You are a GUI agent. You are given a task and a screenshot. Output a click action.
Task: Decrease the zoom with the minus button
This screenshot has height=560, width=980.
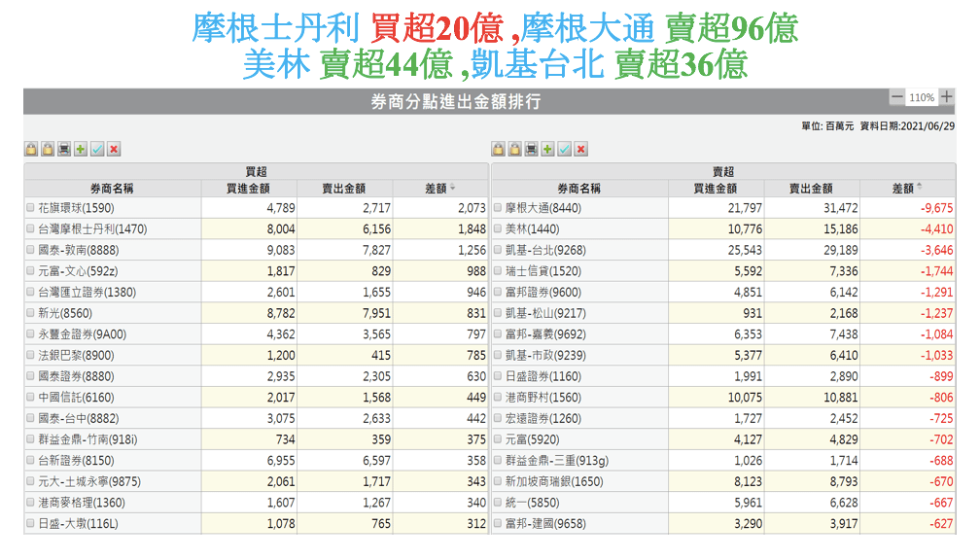click(x=896, y=97)
